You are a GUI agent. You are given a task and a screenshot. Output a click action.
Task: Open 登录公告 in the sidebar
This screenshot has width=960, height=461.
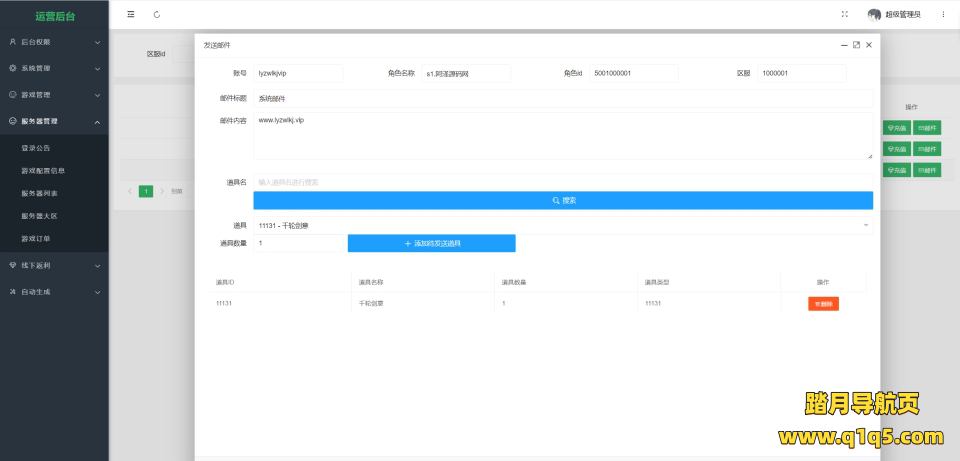pos(36,147)
